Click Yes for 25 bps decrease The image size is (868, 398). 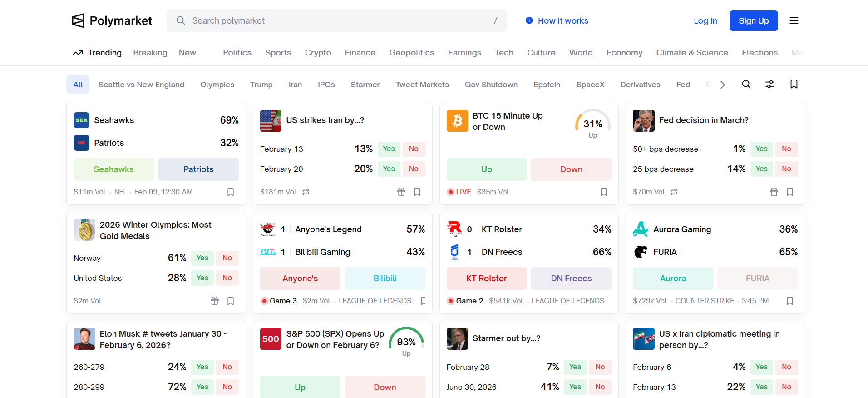pyautogui.click(x=761, y=169)
